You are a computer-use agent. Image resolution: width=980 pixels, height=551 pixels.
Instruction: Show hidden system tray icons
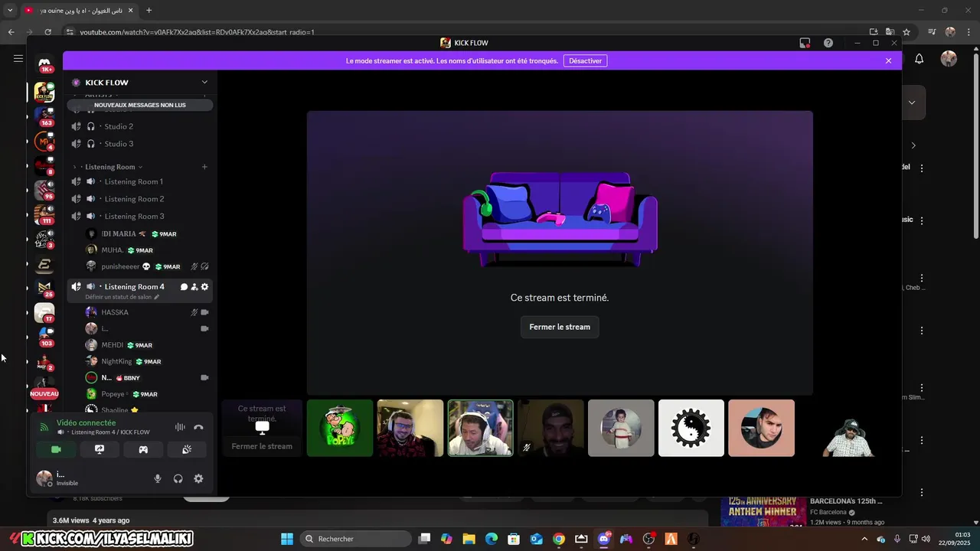click(x=864, y=539)
